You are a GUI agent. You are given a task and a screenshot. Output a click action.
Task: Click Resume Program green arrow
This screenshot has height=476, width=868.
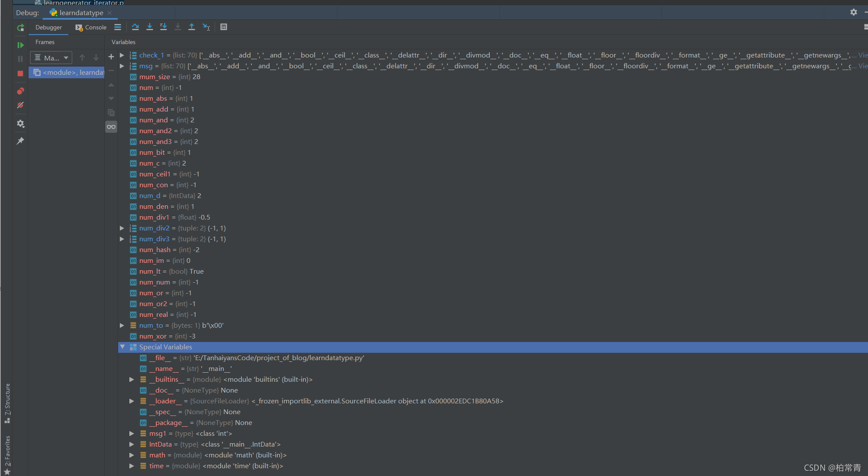pos(20,45)
